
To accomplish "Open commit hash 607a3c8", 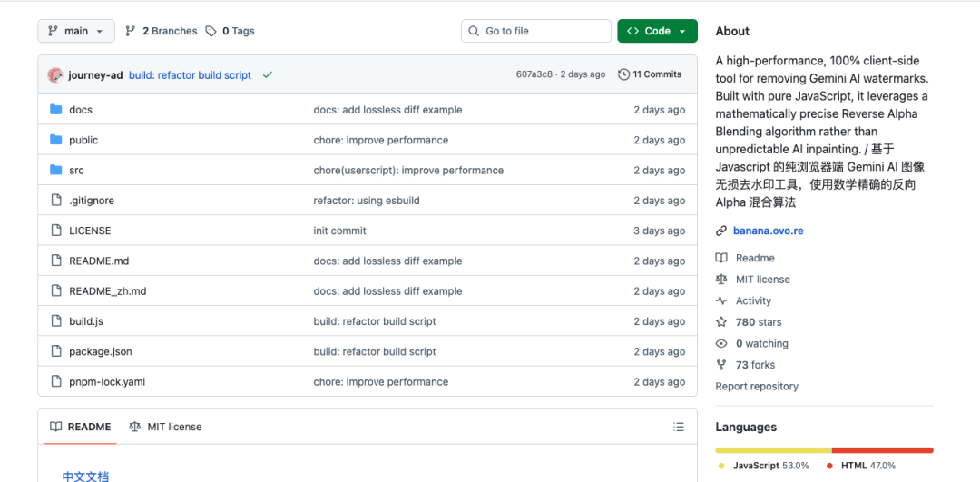I will pos(534,74).
